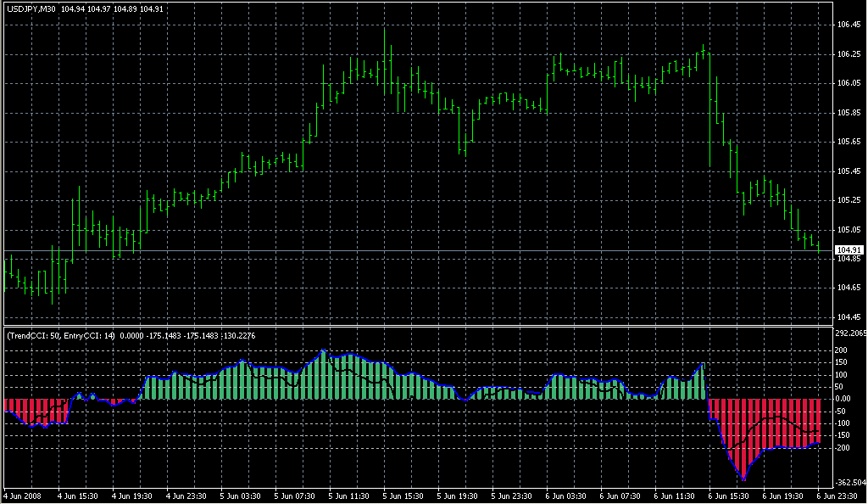The width and height of the screenshot is (868, 504).
Task: Click the 292.2065 indicator scale maximum
Action: click(850, 333)
